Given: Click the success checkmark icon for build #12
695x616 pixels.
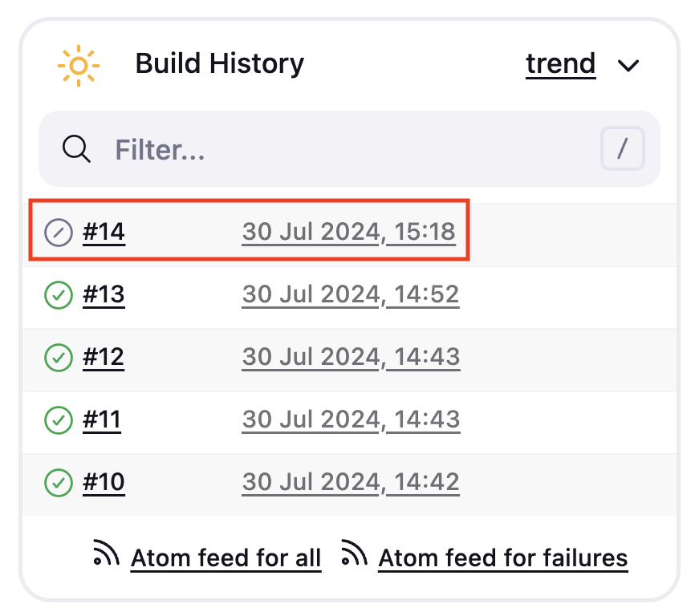Looking at the screenshot, I should (x=59, y=358).
